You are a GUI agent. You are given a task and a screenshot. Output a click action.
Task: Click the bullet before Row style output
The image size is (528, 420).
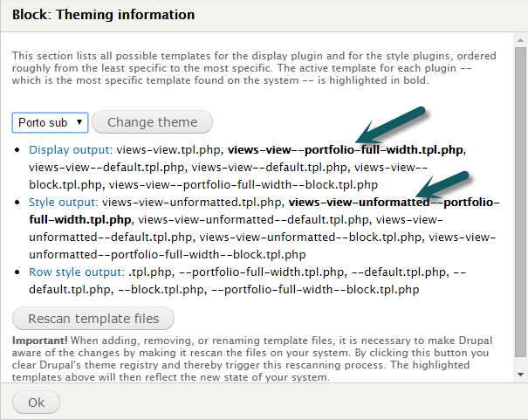pos(18,272)
